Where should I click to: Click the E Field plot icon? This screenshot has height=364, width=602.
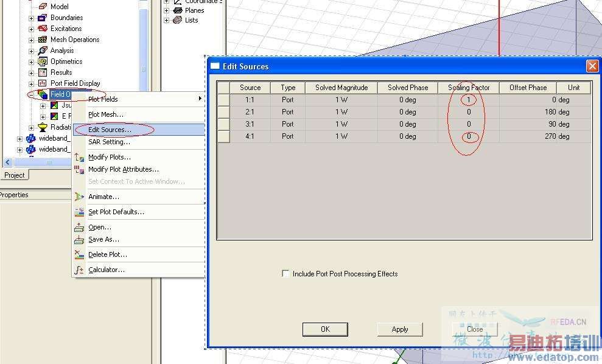coord(54,116)
